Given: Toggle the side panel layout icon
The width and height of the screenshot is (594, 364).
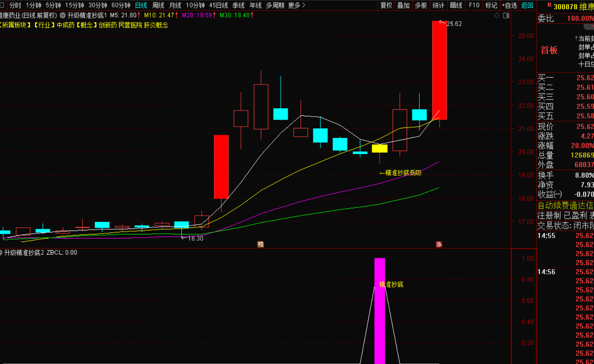Looking at the screenshot, I should point(506,16).
